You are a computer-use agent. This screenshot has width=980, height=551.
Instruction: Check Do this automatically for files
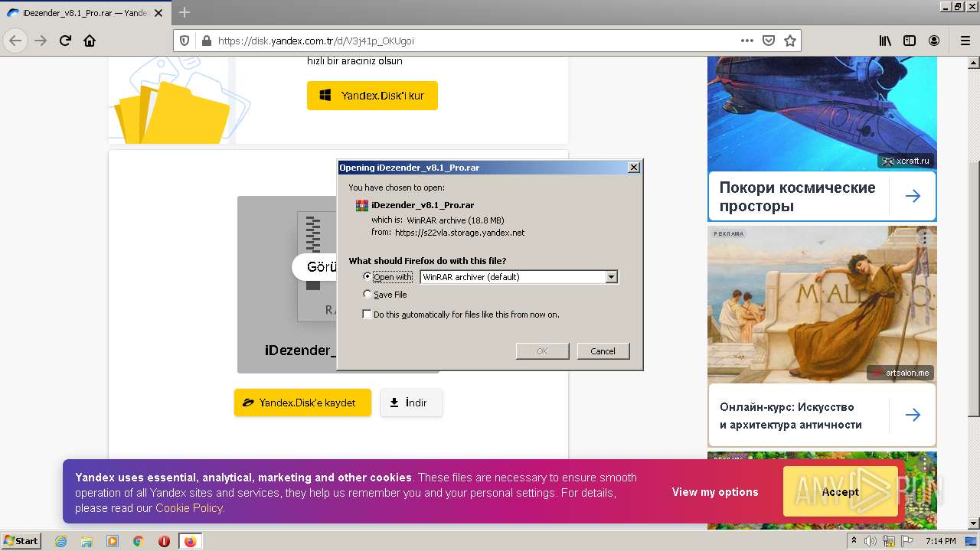tap(367, 314)
